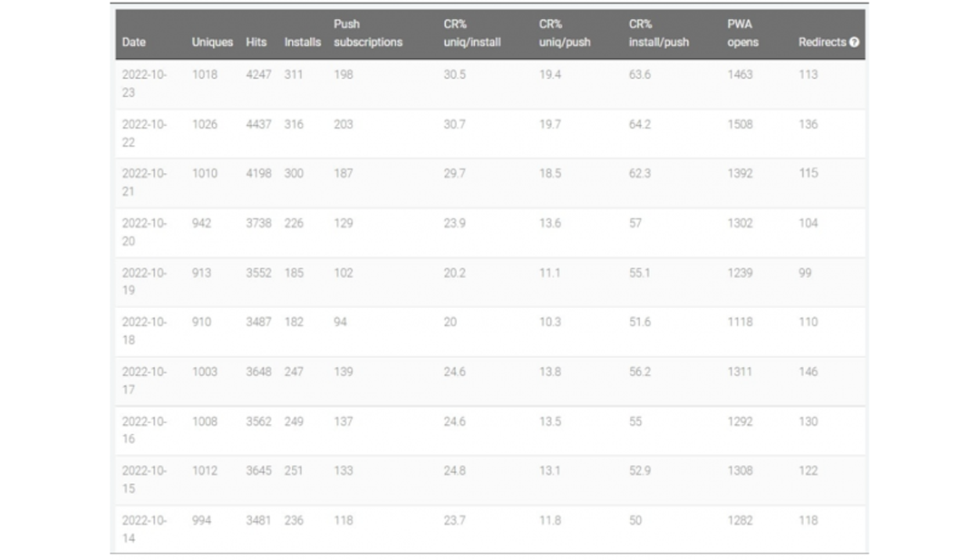Select redirects value 146

(x=808, y=372)
